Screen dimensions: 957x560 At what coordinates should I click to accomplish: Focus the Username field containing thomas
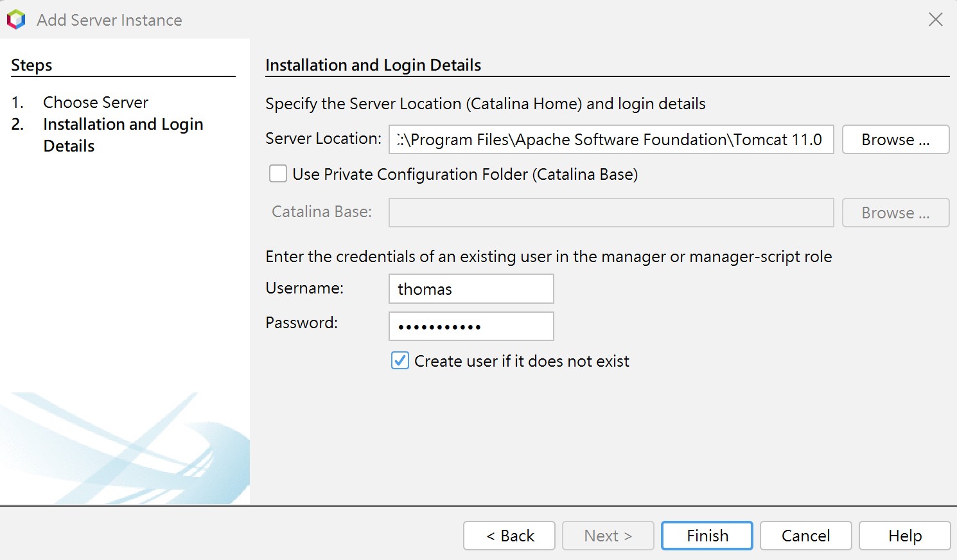(471, 289)
